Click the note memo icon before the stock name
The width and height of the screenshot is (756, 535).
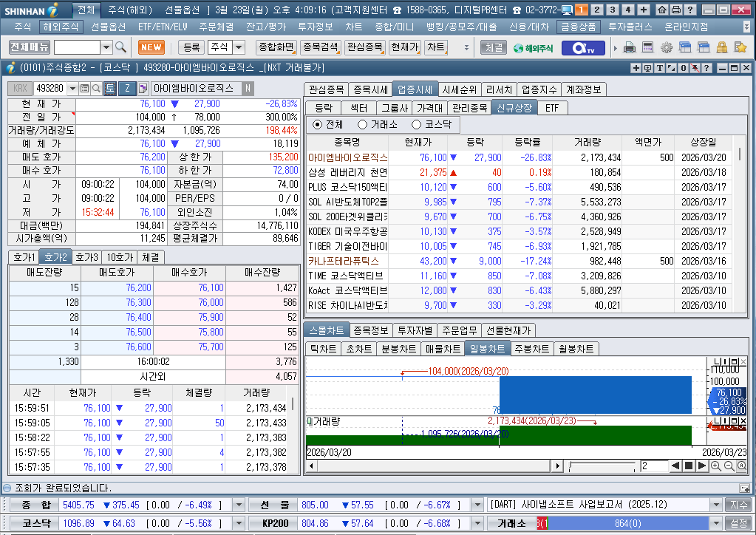coord(143,88)
